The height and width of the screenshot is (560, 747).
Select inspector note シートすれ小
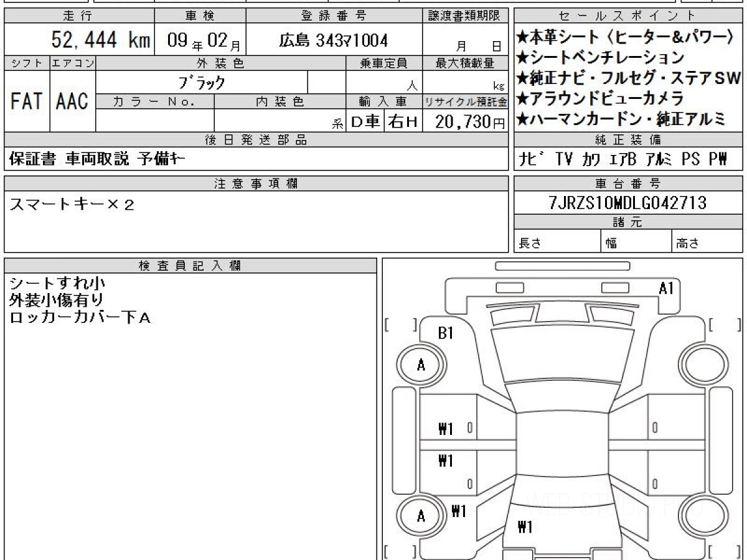coord(57,284)
